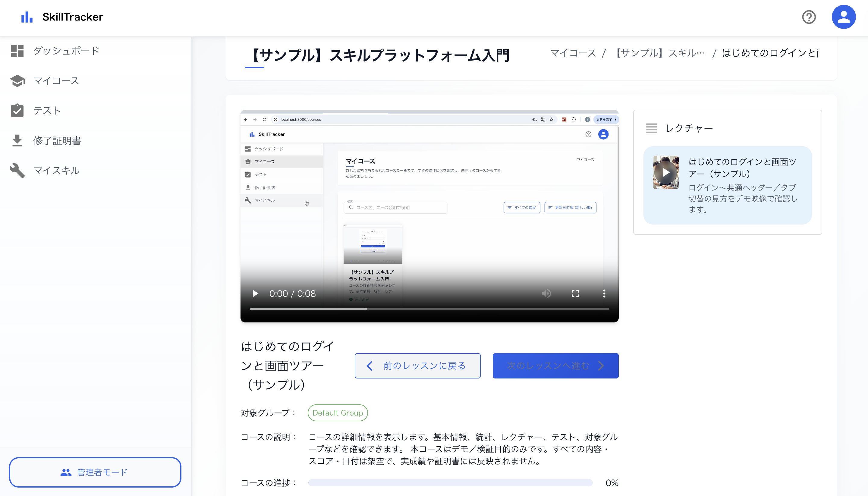868x496 pixels.
Task: Select マイコース from the sidebar
Action: [56, 81]
